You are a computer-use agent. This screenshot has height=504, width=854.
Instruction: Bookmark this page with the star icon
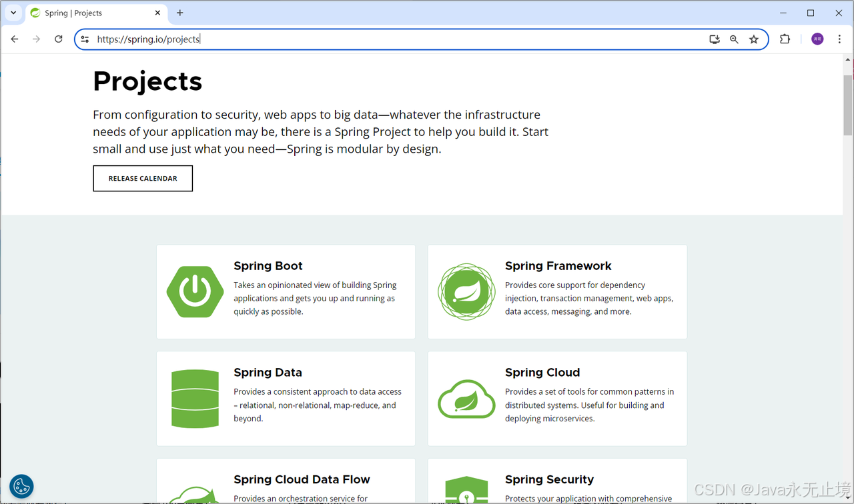click(x=754, y=39)
